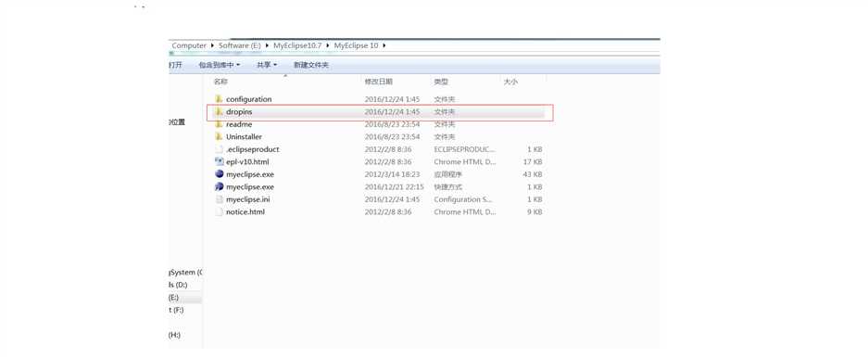The width and height of the screenshot is (868, 357).
Task: Select the (F:) drive in navigation pane
Action: click(x=176, y=311)
